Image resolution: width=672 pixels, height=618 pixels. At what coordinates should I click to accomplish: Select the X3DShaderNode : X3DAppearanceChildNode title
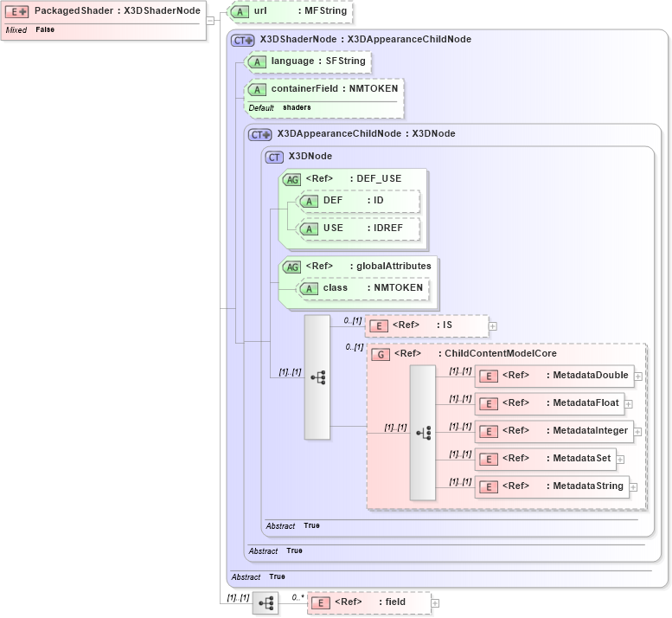pyautogui.click(x=366, y=40)
